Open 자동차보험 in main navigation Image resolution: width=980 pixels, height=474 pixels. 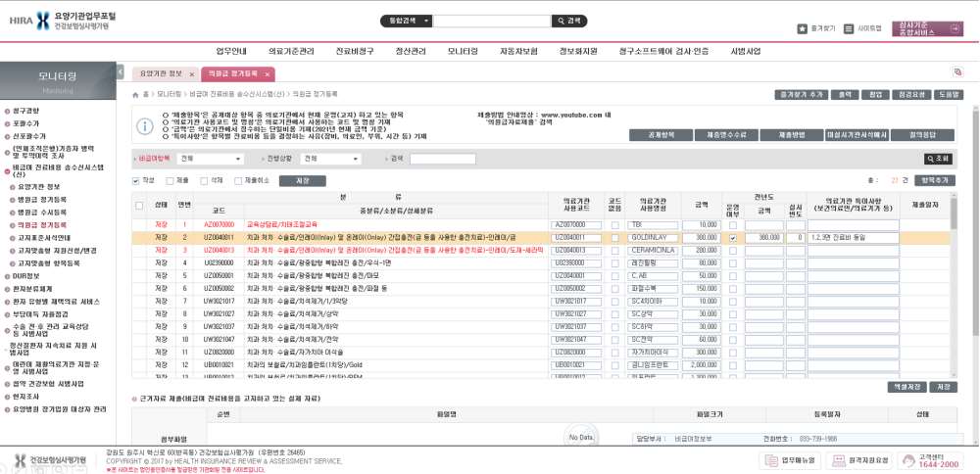(x=518, y=51)
